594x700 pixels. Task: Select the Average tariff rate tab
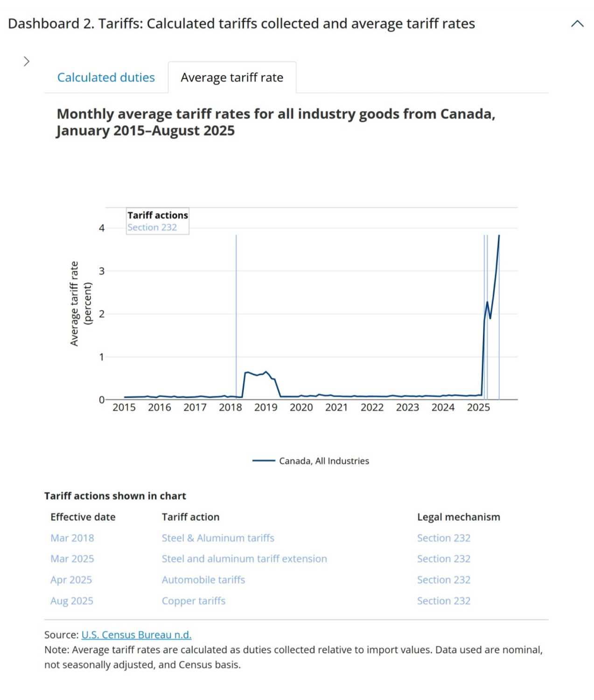click(x=232, y=77)
